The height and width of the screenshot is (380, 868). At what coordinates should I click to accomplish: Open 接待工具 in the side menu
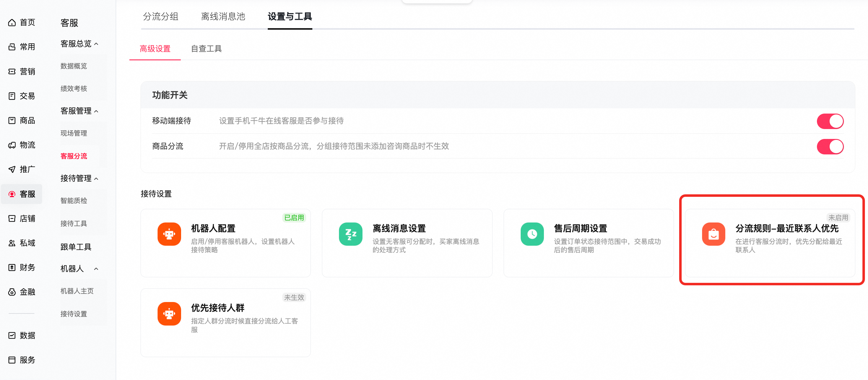(x=74, y=223)
